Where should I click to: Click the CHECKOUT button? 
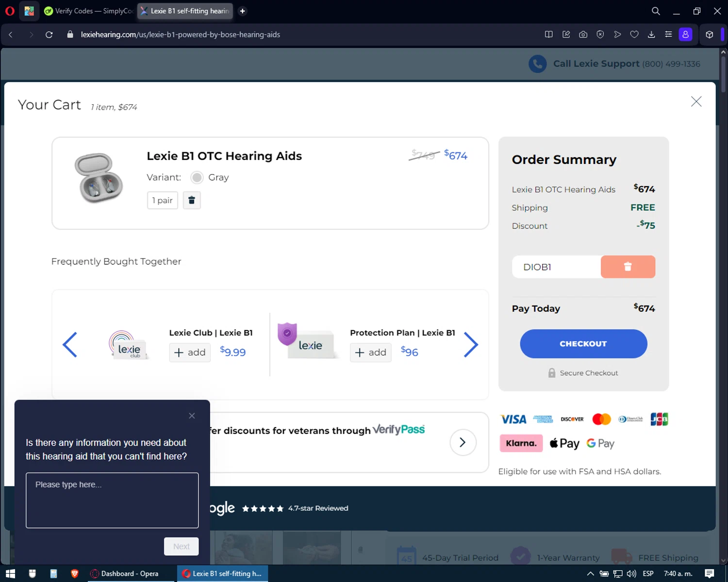583,344
